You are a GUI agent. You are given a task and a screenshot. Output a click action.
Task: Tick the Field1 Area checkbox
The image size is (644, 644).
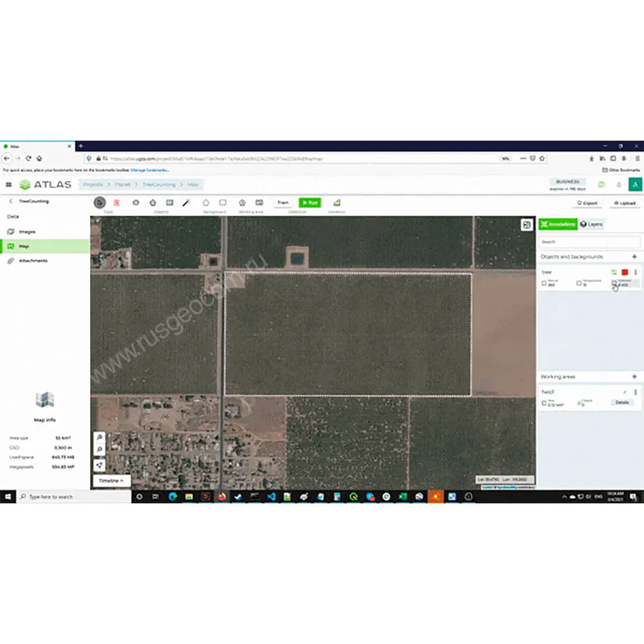(544, 403)
